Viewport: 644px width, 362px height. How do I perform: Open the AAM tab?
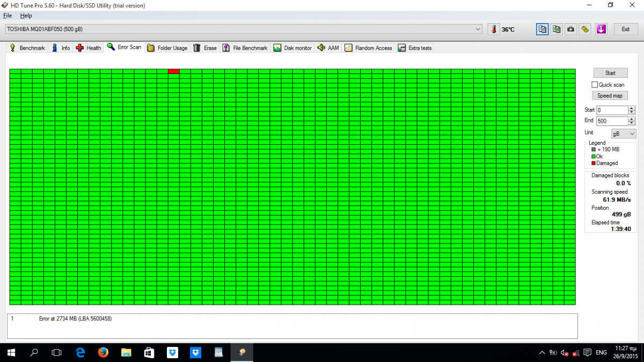point(328,48)
